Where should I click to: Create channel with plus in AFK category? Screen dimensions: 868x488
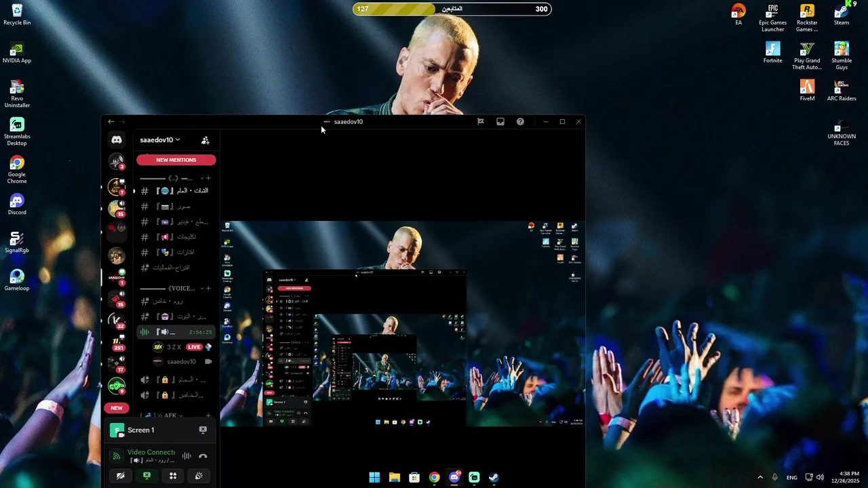[208, 415]
